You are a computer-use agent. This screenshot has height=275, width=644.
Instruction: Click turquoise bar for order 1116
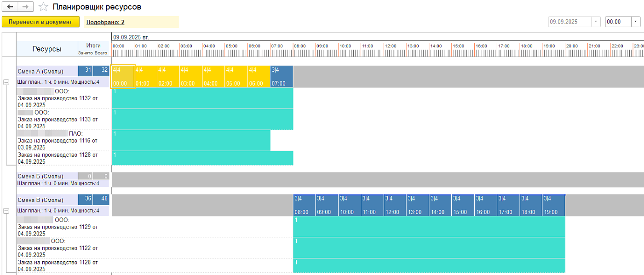(191, 140)
